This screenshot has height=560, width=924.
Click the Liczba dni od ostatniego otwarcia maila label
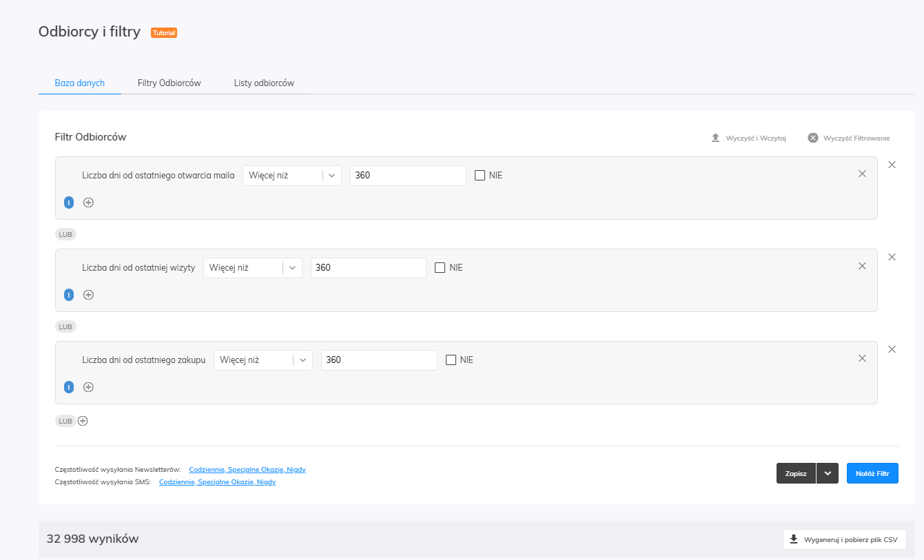click(158, 176)
